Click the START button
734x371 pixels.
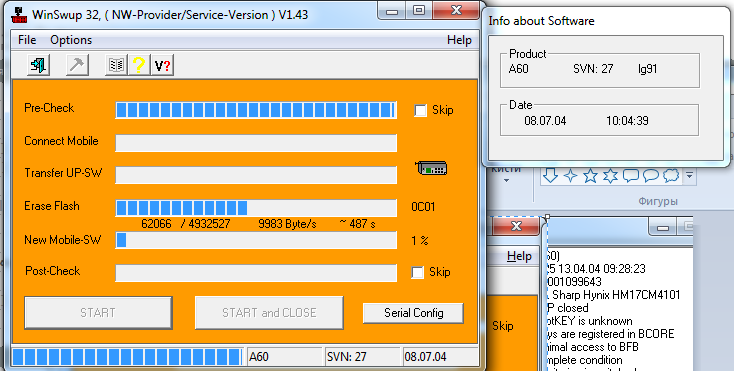98,313
